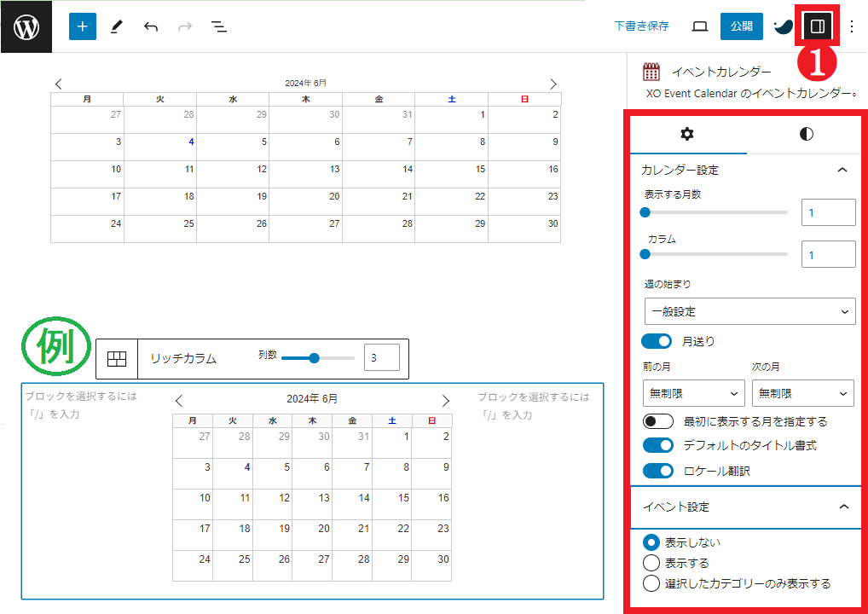Open the document overview list icon
This screenshot has height=614, width=868.
point(219,26)
